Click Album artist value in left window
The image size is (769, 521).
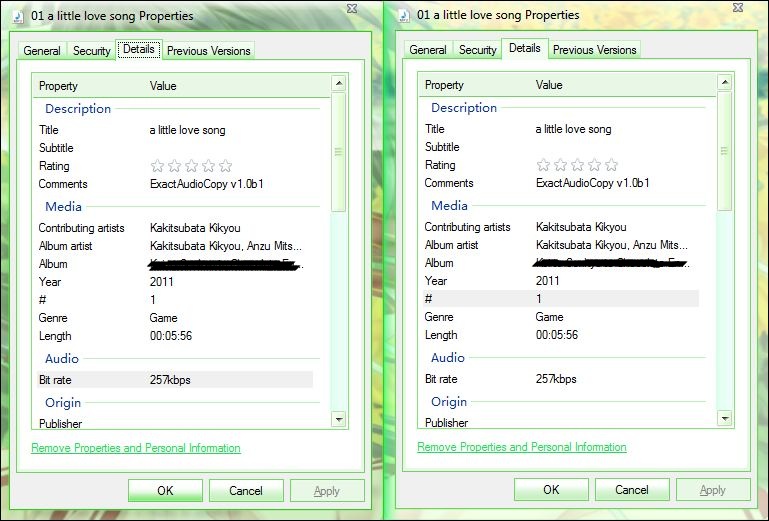point(226,246)
